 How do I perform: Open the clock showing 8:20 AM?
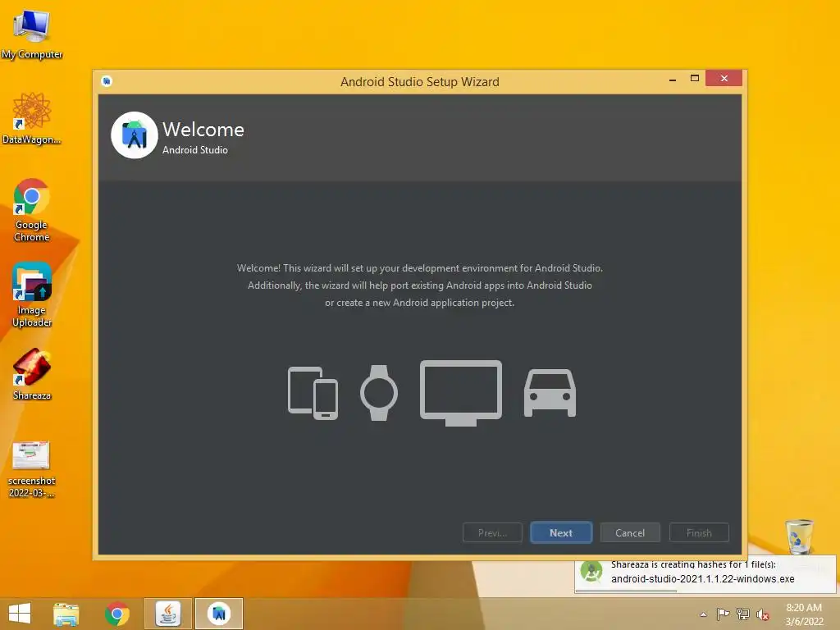[804, 614]
